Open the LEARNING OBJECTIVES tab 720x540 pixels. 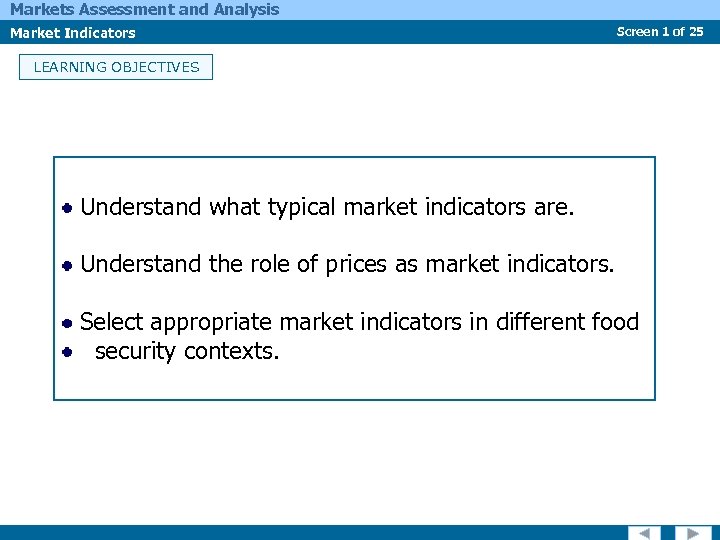116,67
